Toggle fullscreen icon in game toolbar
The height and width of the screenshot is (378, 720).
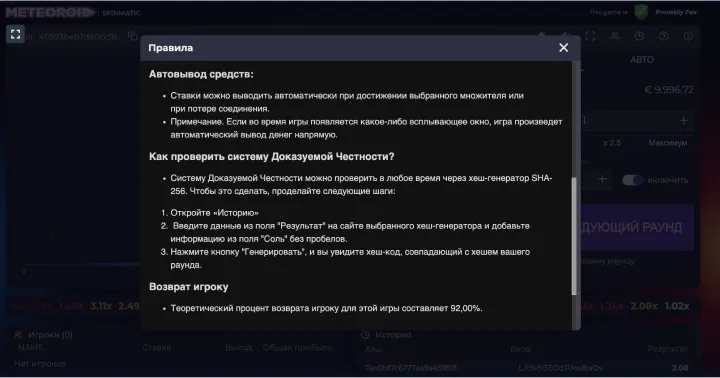coord(590,36)
